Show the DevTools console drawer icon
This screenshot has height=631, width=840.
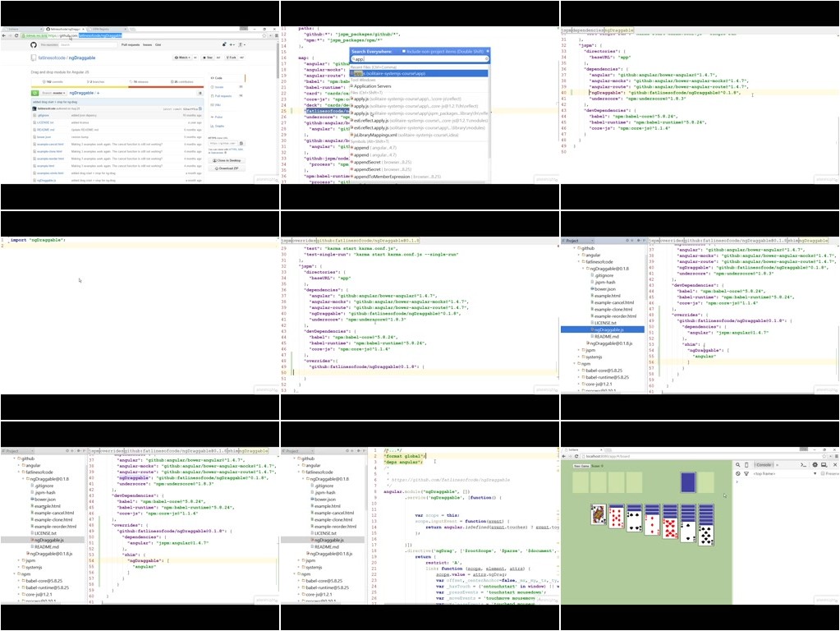coord(803,465)
